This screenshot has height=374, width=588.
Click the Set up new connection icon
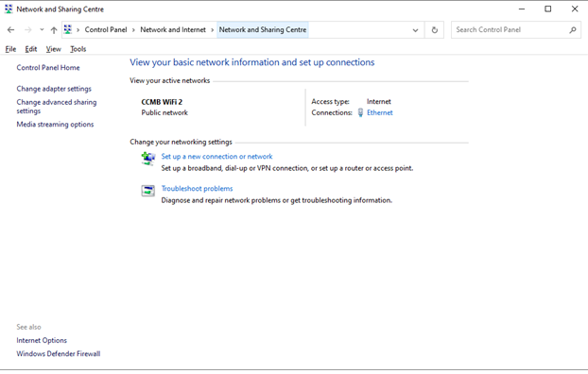148,158
